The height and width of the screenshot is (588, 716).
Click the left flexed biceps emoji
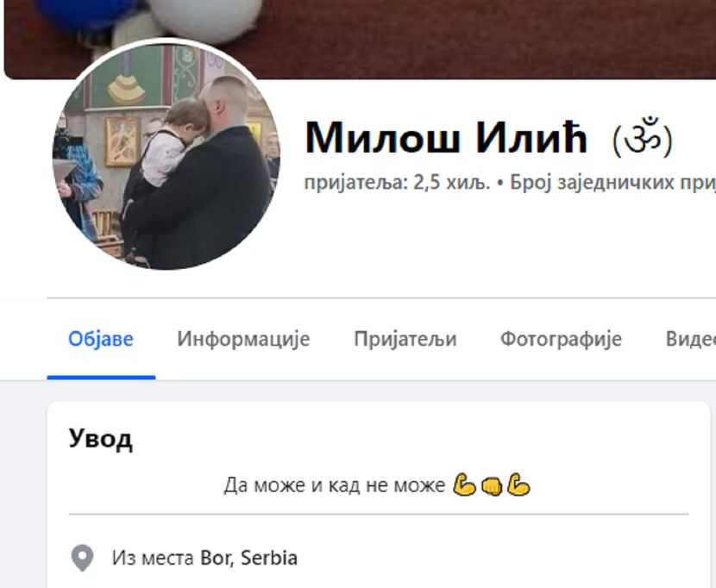(x=464, y=485)
